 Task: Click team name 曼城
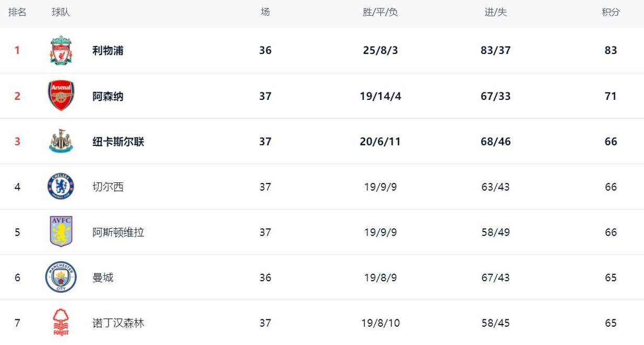[103, 278]
